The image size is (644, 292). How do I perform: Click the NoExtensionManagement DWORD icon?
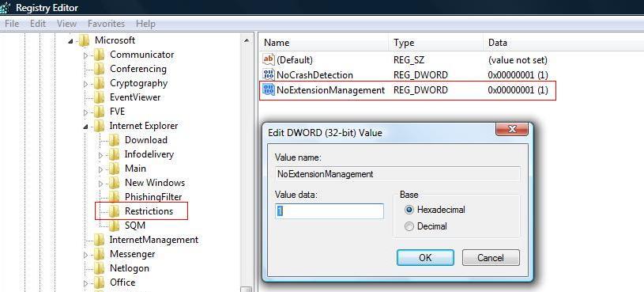[x=268, y=89]
